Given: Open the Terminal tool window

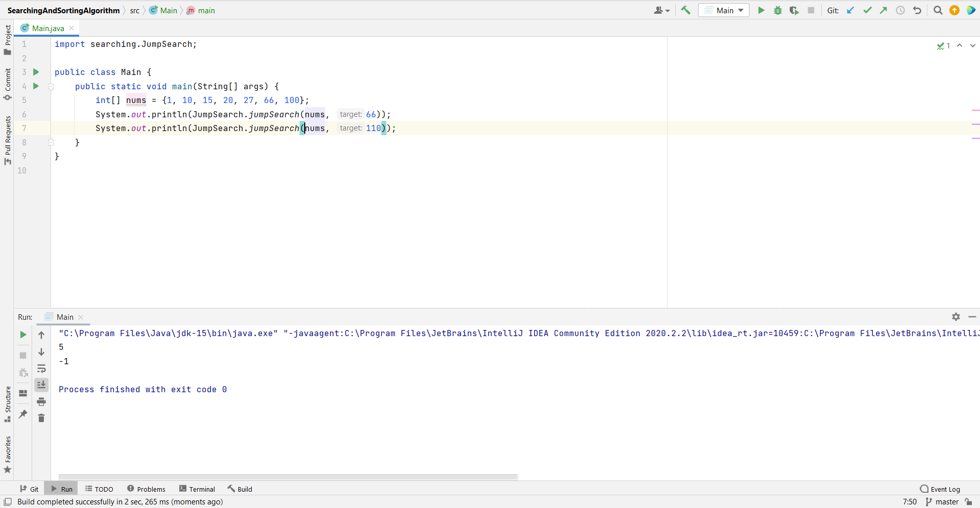Looking at the screenshot, I should coord(197,489).
